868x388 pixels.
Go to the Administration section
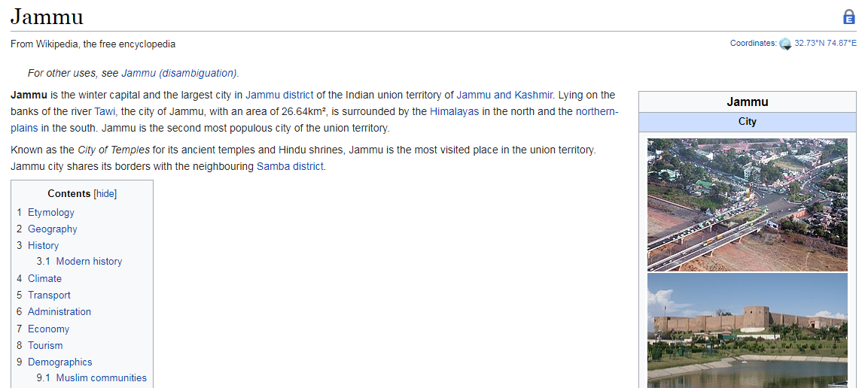[x=59, y=312]
